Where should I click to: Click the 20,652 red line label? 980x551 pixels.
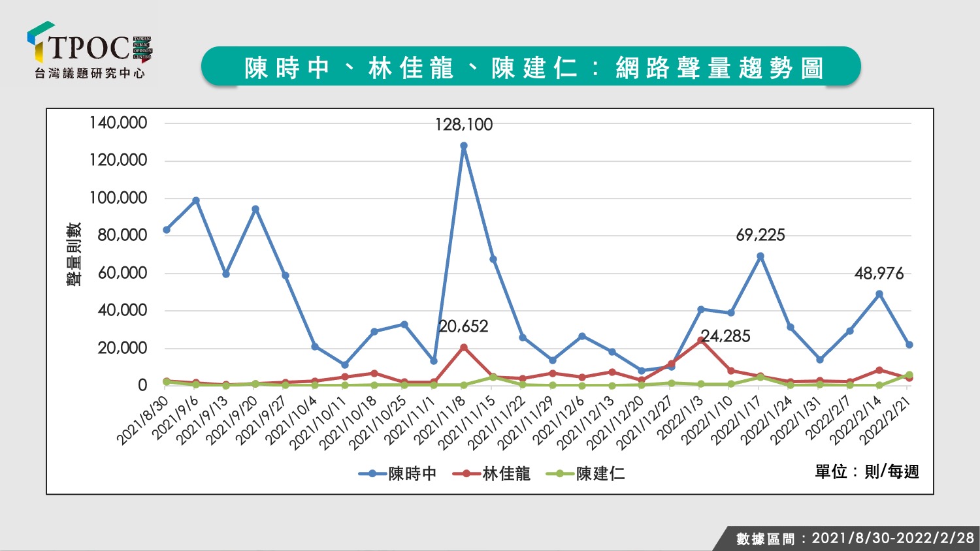pos(463,326)
